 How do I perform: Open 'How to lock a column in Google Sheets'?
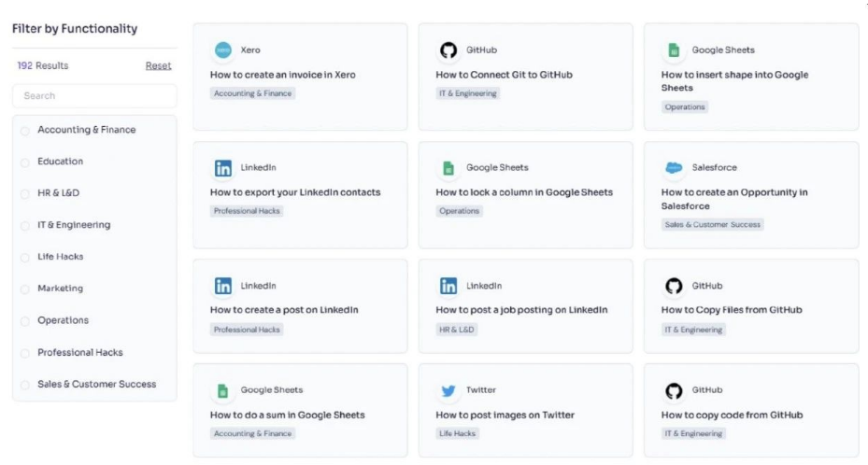[524, 192]
